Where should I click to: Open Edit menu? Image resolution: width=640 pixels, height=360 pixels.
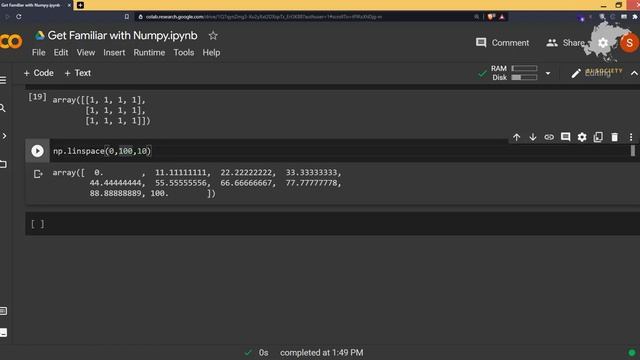tap(61, 53)
